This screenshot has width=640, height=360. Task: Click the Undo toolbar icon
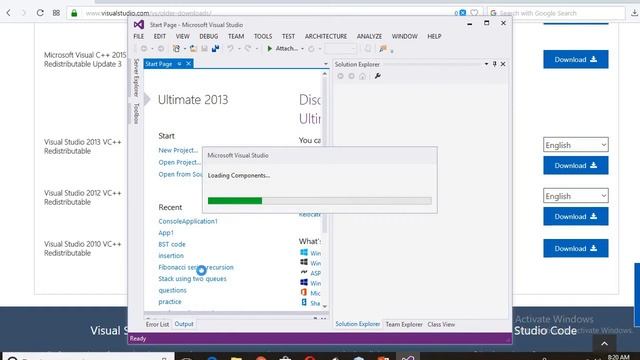tap(231, 49)
